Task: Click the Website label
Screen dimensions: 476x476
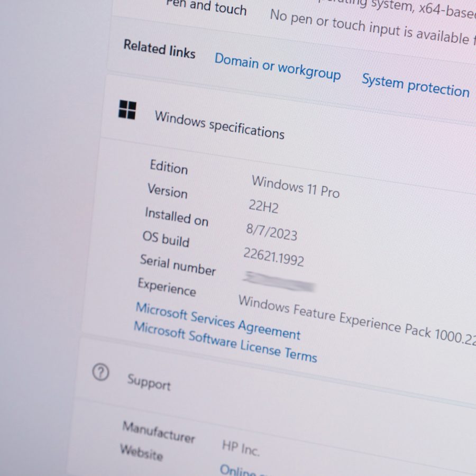Action: [x=141, y=452]
